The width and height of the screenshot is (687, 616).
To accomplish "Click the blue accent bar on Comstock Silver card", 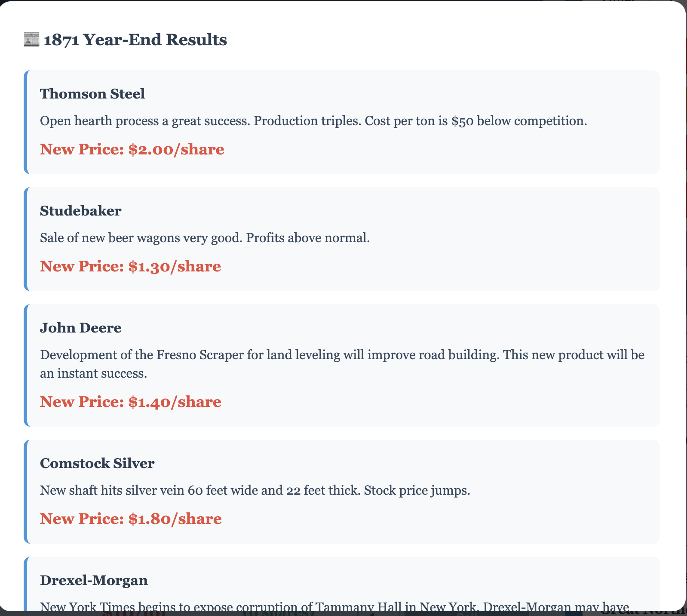I will click(25, 492).
